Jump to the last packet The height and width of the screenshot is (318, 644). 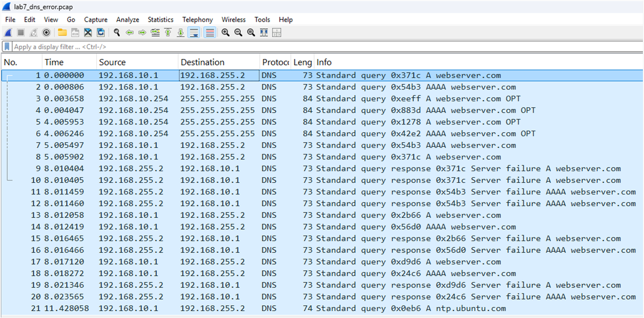(x=181, y=33)
